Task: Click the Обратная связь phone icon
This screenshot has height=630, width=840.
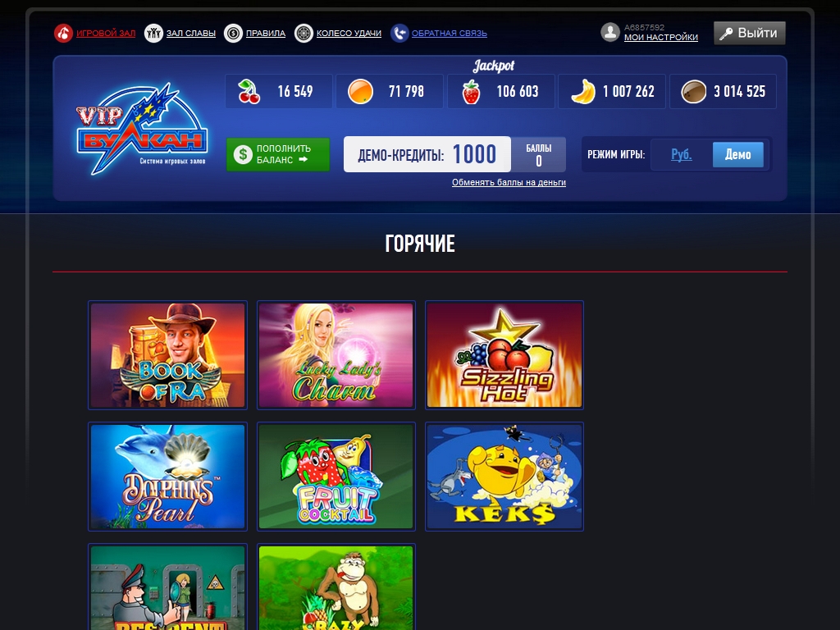Action: pos(399,33)
